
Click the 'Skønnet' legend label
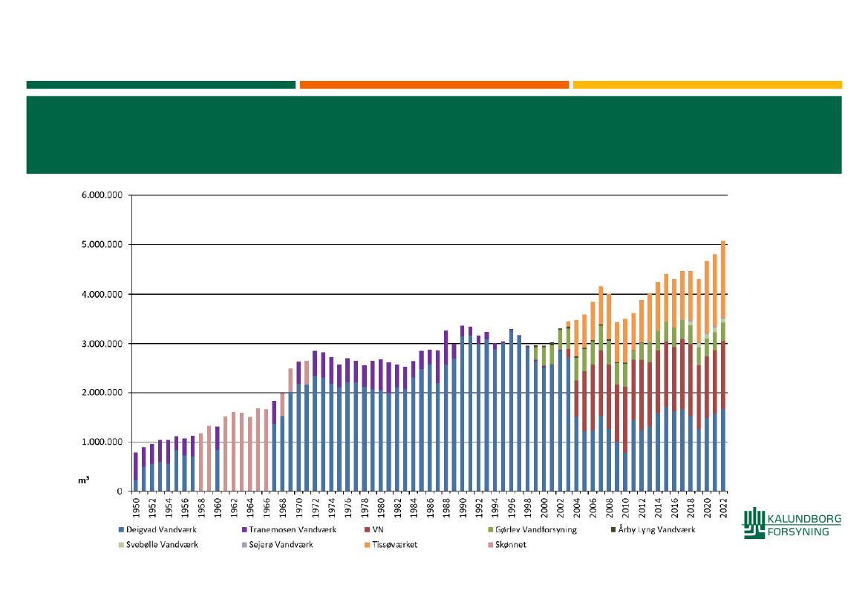(510, 545)
